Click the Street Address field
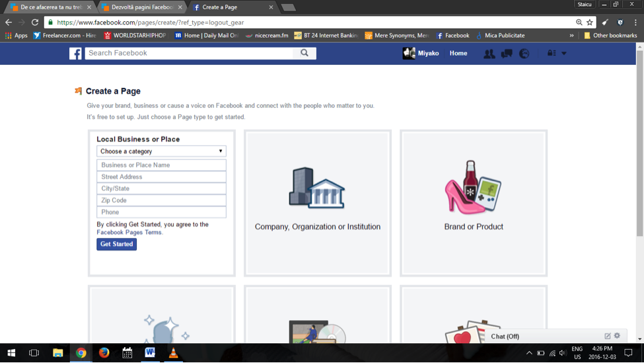644x363 pixels. click(x=161, y=177)
